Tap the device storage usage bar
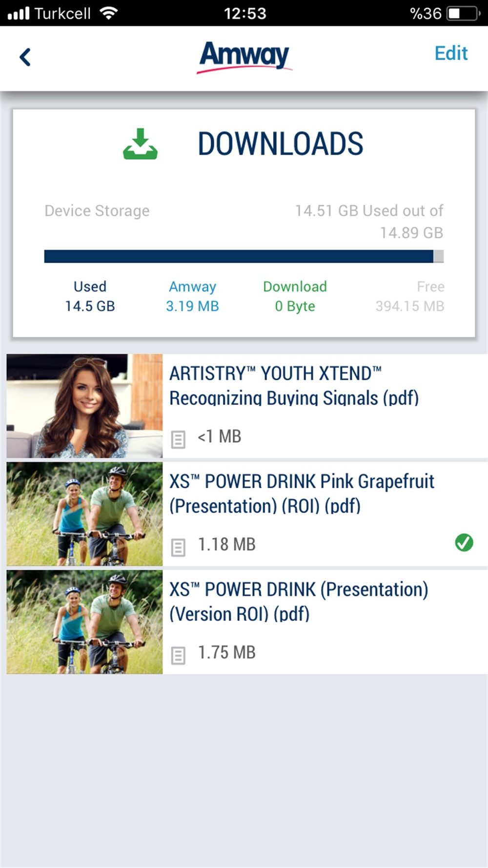 (244, 256)
